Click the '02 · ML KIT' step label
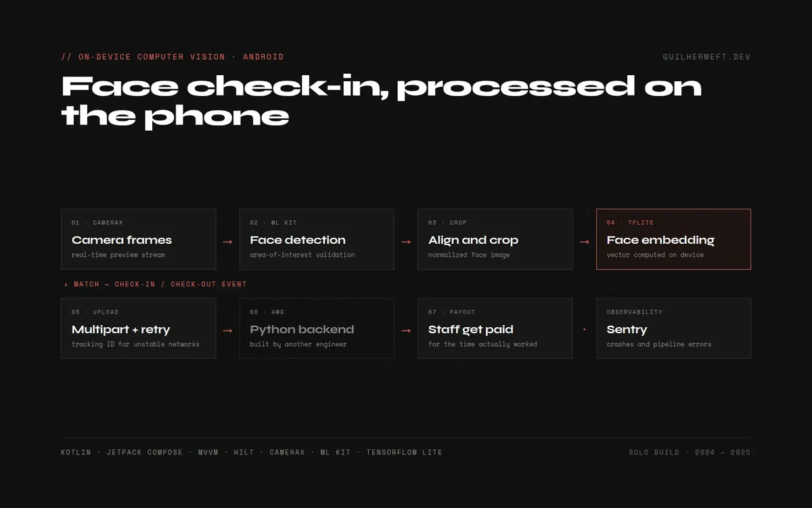Image resolution: width=812 pixels, height=508 pixels. tap(273, 223)
